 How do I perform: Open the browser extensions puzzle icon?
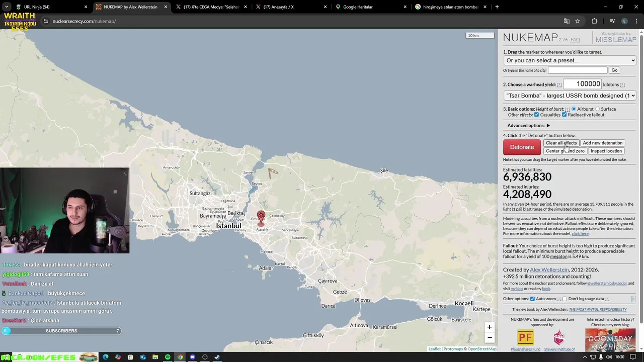pos(595,21)
